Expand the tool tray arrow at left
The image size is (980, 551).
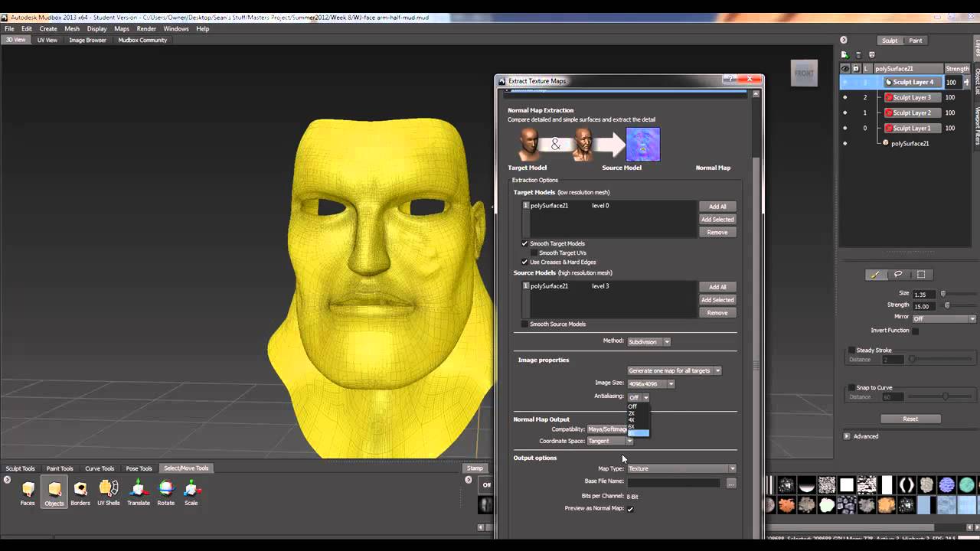pyautogui.click(x=7, y=480)
